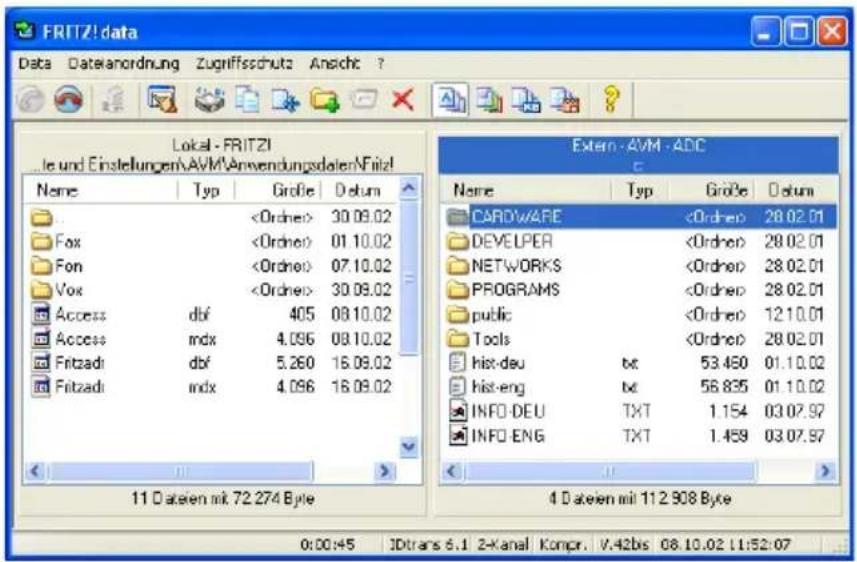Click 'V.42bis' in the status bar

click(624, 545)
